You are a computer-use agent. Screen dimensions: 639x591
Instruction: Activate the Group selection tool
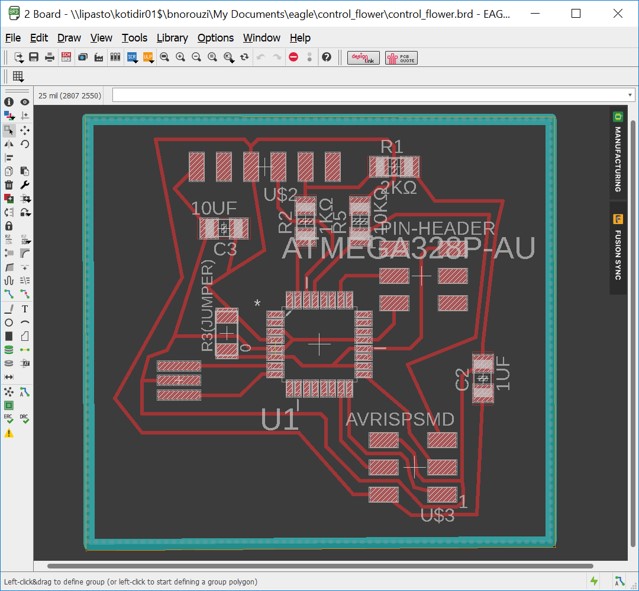tap(9, 130)
